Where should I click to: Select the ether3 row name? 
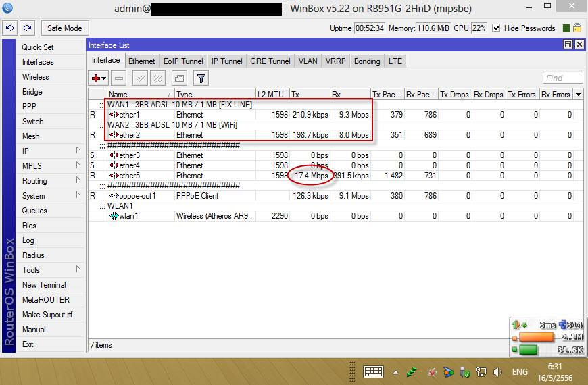129,155
